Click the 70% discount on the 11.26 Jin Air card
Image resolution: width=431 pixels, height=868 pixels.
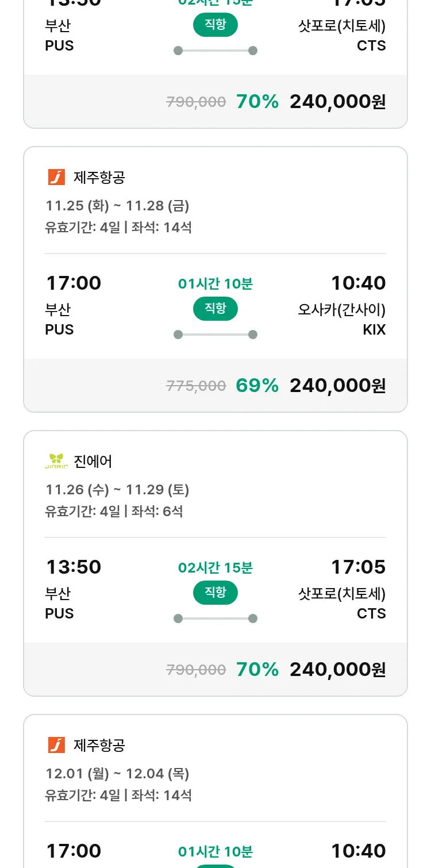[257, 669]
